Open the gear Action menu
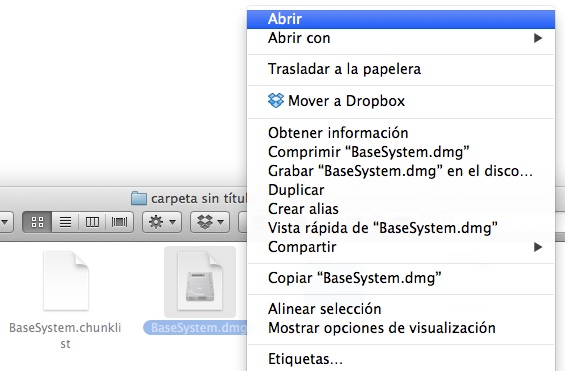 pyautogui.click(x=162, y=222)
